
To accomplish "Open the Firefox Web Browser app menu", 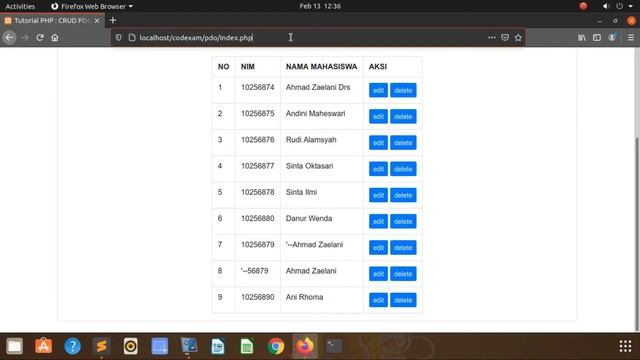I will click(92, 6).
